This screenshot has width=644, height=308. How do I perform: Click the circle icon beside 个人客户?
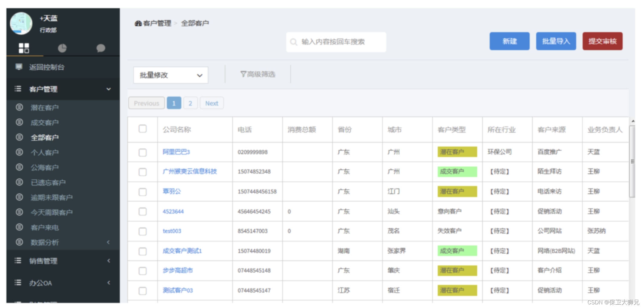coord(19,152)
